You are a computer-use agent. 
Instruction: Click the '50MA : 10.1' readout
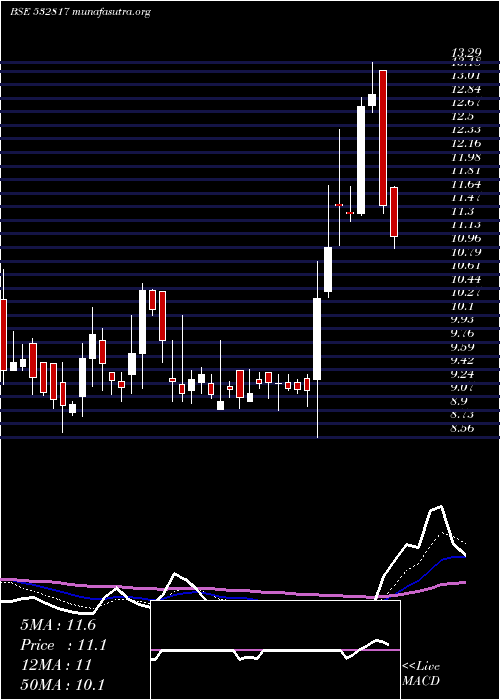[x=62, y=684]
